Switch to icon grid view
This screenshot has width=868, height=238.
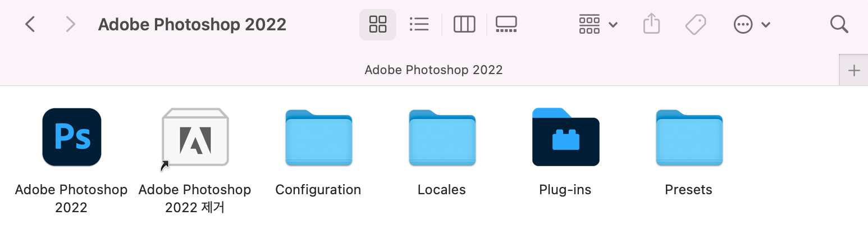pyautogui.click(x=378, y=24)
